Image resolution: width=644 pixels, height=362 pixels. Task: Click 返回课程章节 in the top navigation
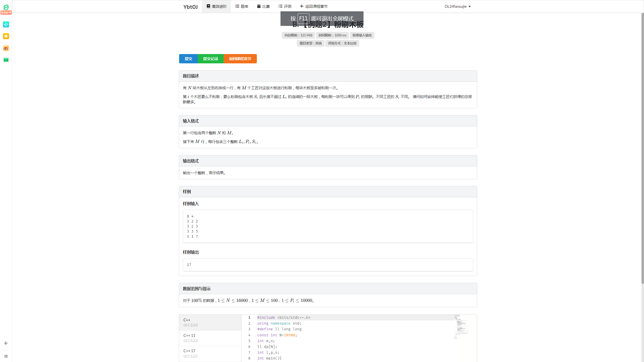(314, 6)
